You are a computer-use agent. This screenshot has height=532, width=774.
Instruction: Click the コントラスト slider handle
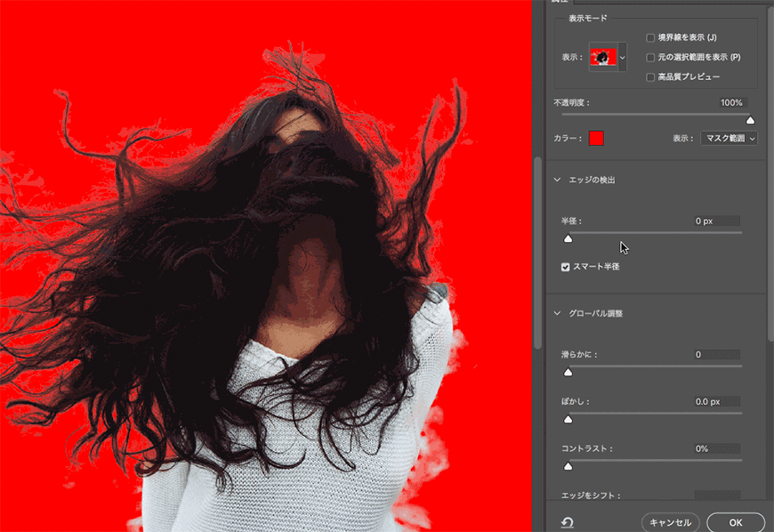[x=568, y=465]
